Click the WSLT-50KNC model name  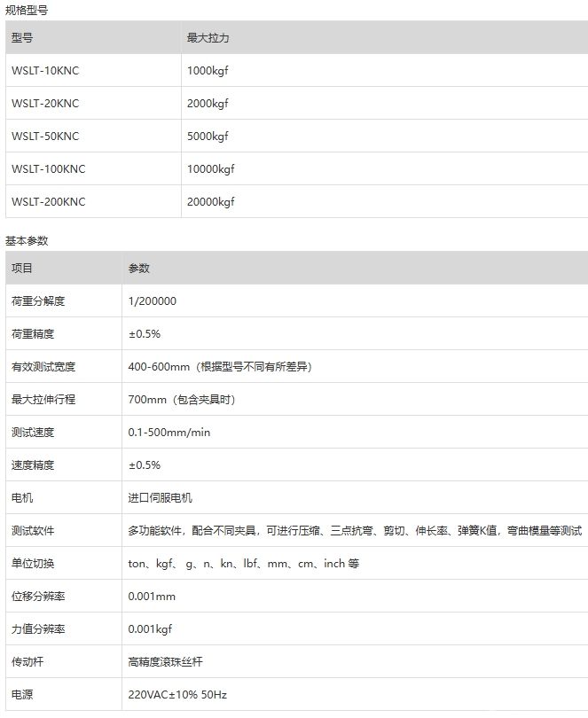coord(45,137)
